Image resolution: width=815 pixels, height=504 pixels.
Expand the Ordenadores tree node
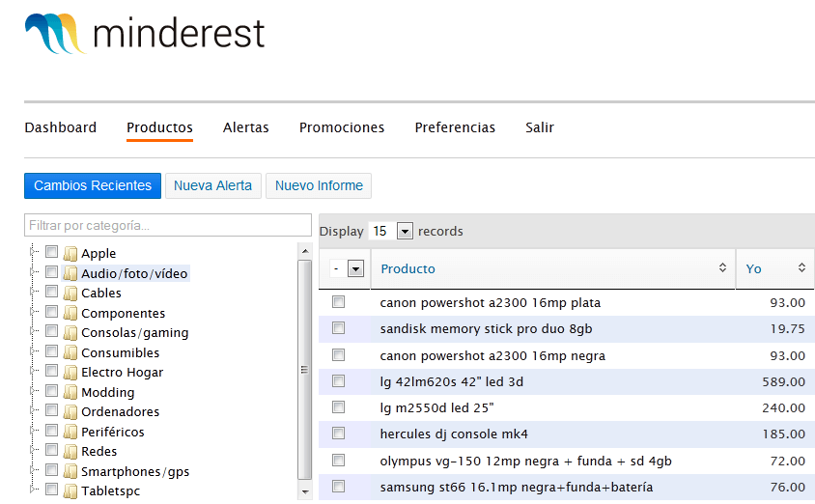(33, 410)
